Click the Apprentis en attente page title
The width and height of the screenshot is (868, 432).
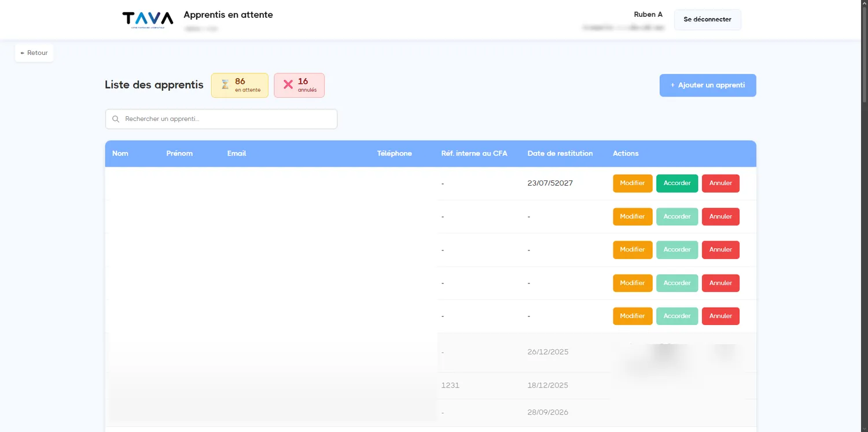pos(228,14)
